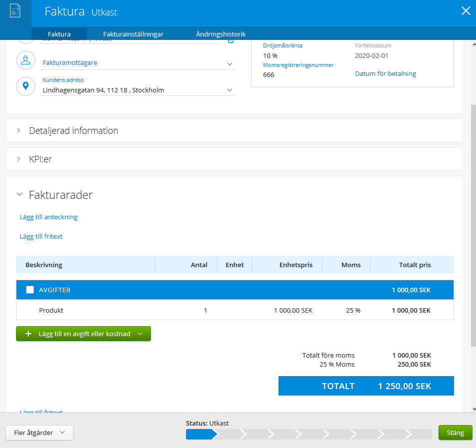
Task: Click the Stäng button
Action: click(455, 433)
